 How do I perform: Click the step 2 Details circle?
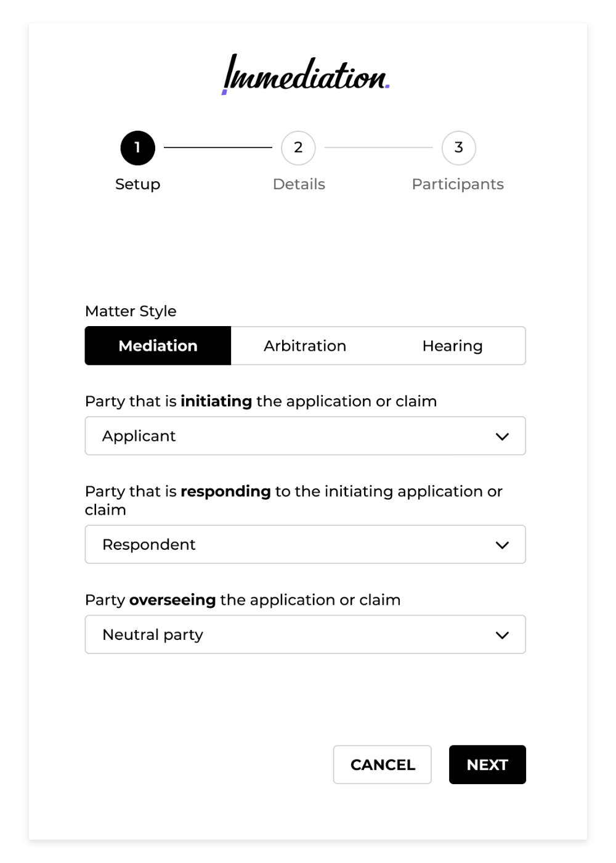pos(298,147)
